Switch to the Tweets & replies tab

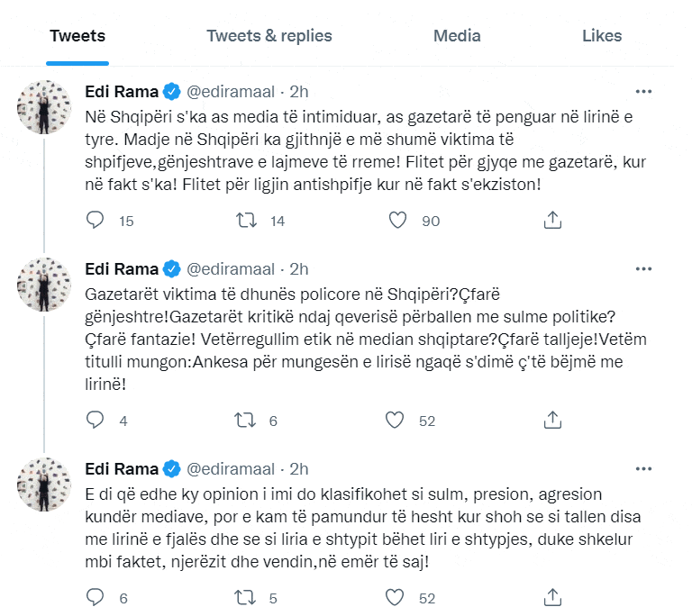pyautogui.click(x=269, y=36)
